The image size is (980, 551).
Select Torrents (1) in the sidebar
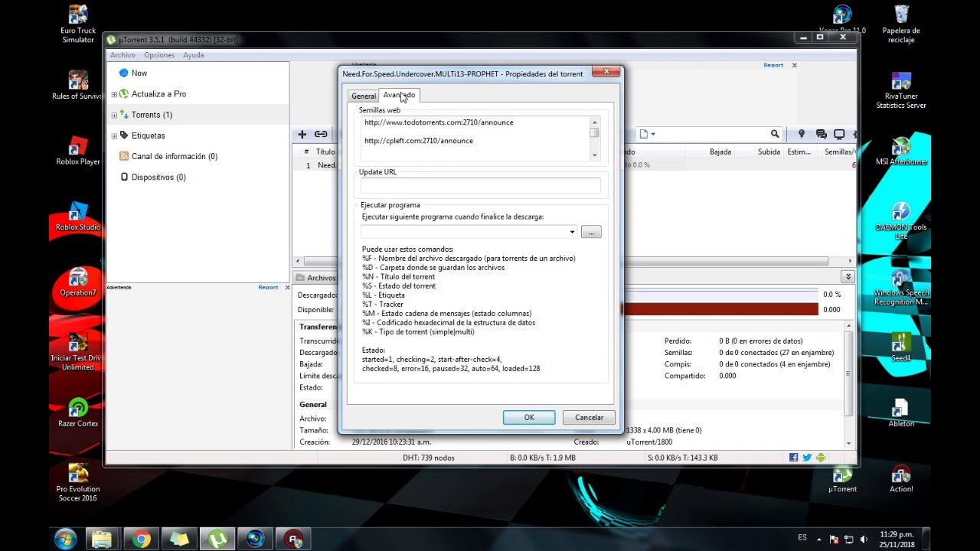[152, 115]
